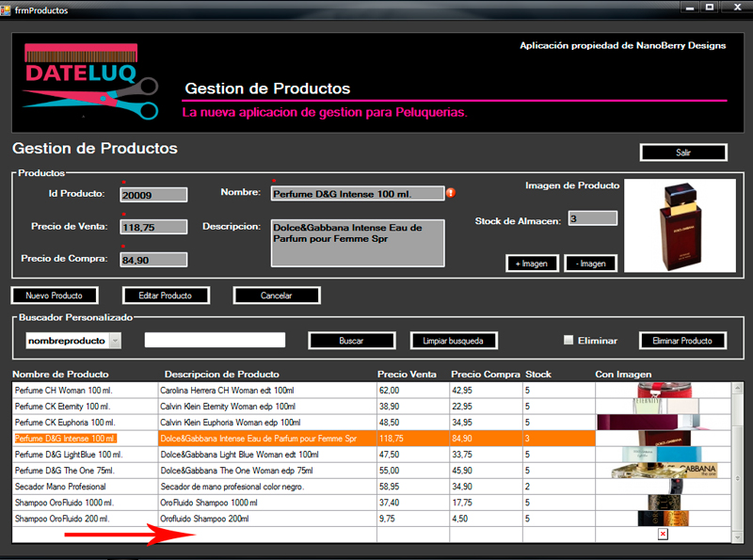
Task: Click the Nuevo Producto button
Action: [55, 296]
